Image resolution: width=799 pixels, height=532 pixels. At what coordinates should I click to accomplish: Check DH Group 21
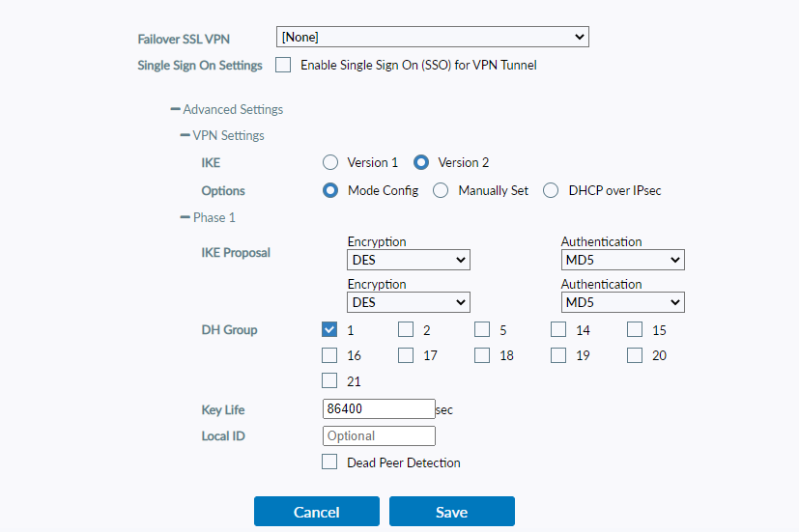point(329,381)
